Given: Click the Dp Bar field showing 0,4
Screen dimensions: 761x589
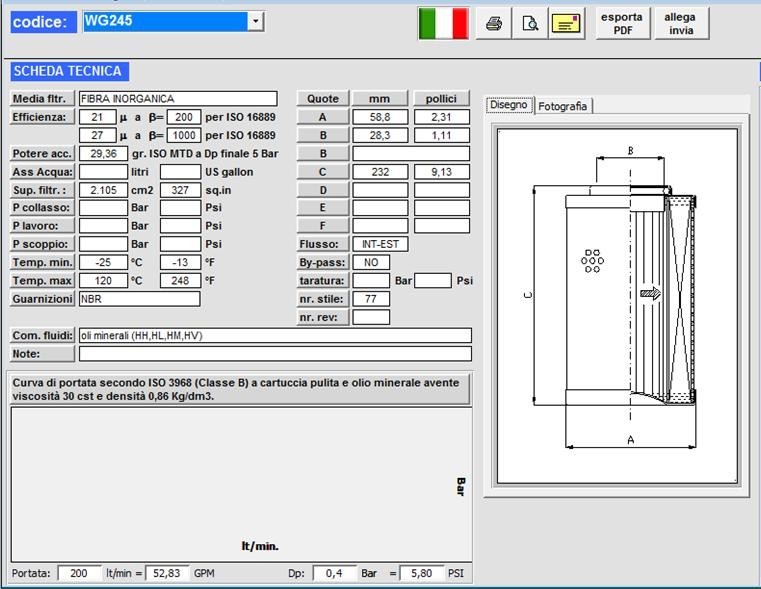Looking at the screenshot, I should tap(334, 574).
